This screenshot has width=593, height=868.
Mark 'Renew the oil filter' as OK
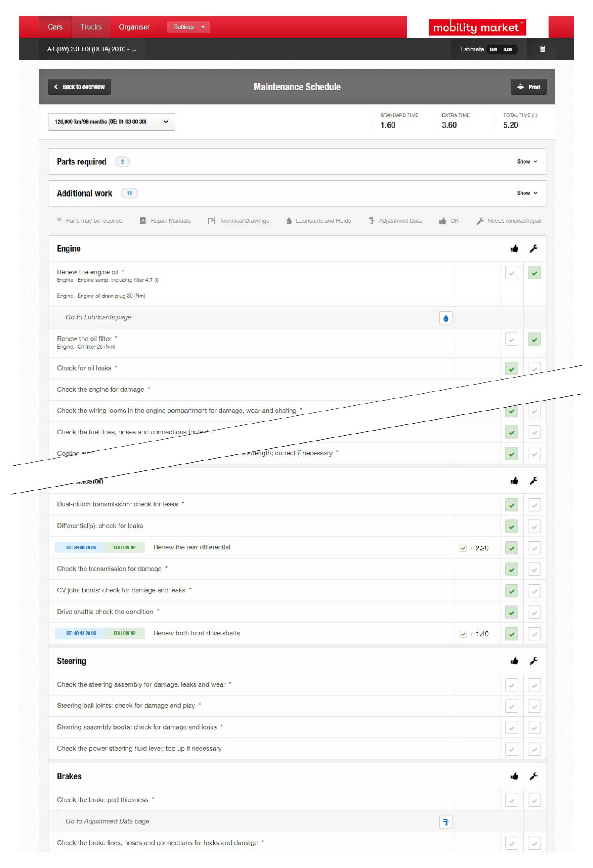[x=511, y=340]
